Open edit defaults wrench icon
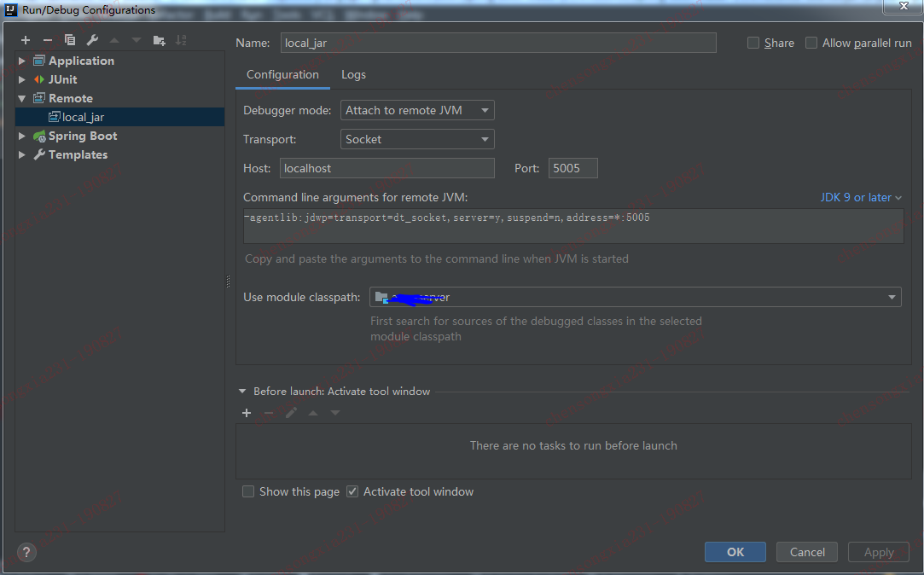 click(x=92, y=40)
